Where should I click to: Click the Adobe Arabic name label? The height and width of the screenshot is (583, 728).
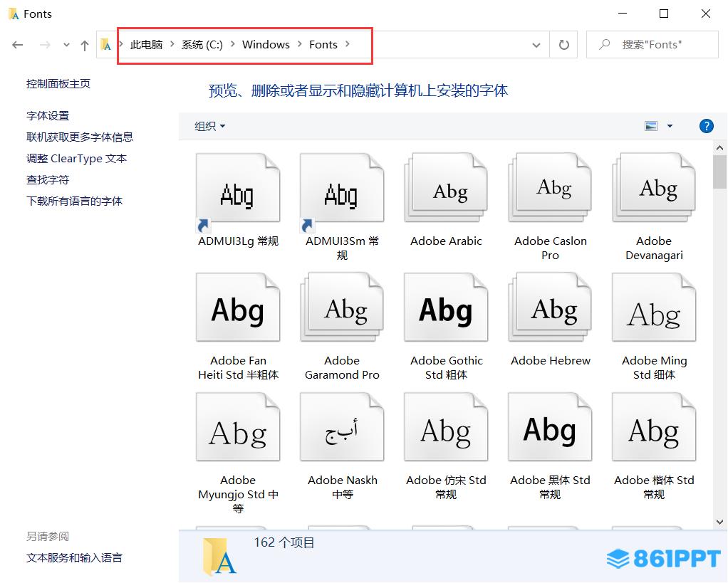pyautogui.click(x=446, y=241)
